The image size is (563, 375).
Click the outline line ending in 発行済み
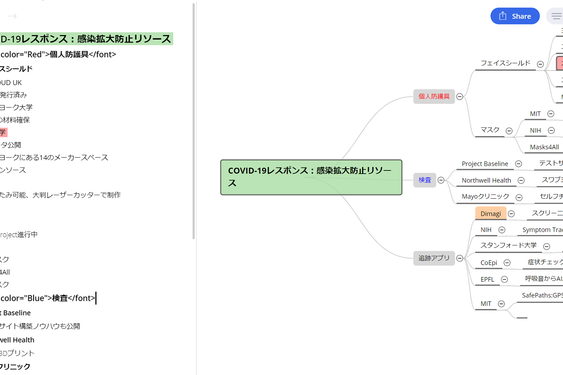[x=13, y=95]
